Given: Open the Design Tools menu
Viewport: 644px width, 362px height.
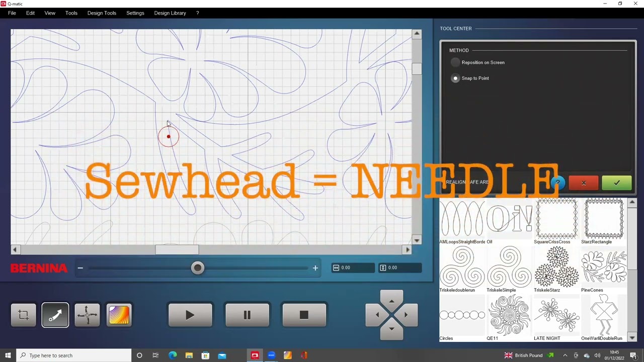Looking at the screenshot, I should click(102, 13).
